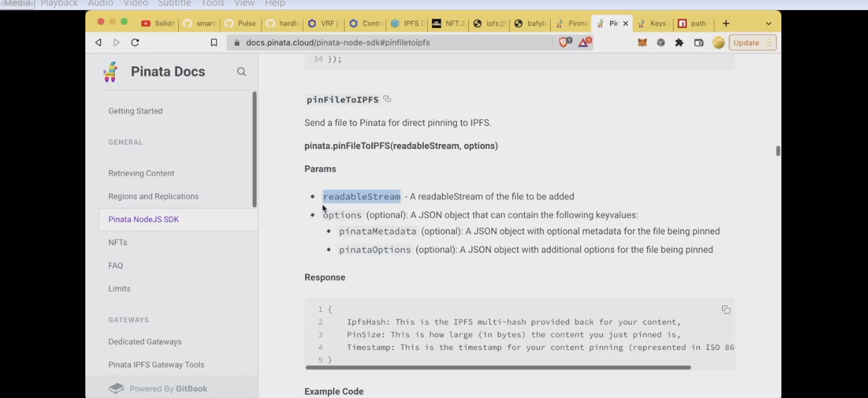Open the Video menu

click(x=136, y=4)
